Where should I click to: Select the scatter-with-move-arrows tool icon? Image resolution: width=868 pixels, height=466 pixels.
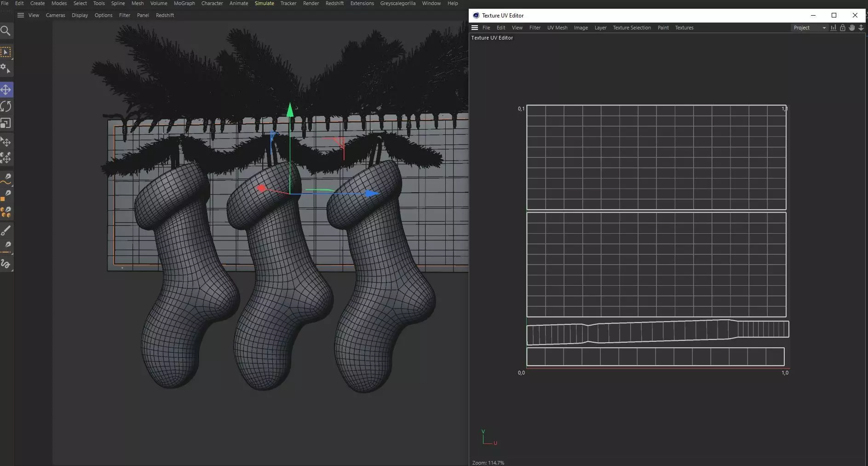6,158
